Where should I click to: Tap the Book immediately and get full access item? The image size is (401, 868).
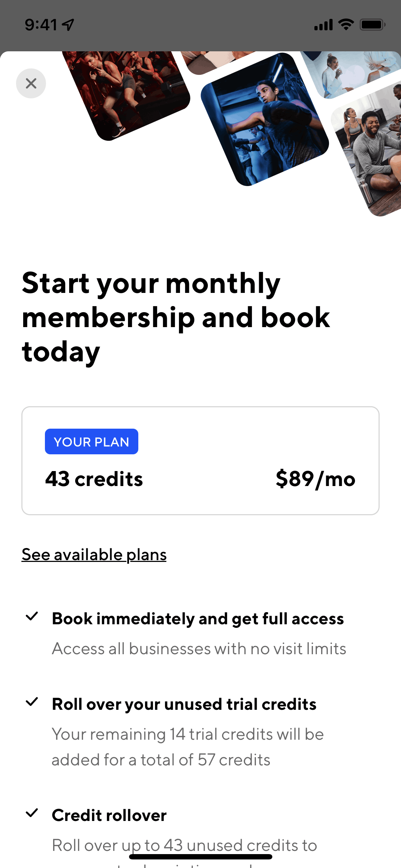tap(198, 619)
